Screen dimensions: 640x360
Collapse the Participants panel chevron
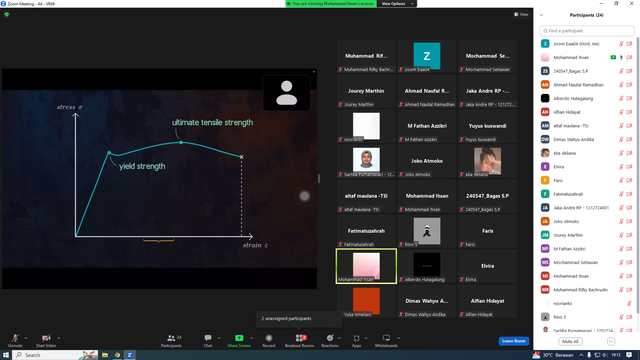coord(541,15)
